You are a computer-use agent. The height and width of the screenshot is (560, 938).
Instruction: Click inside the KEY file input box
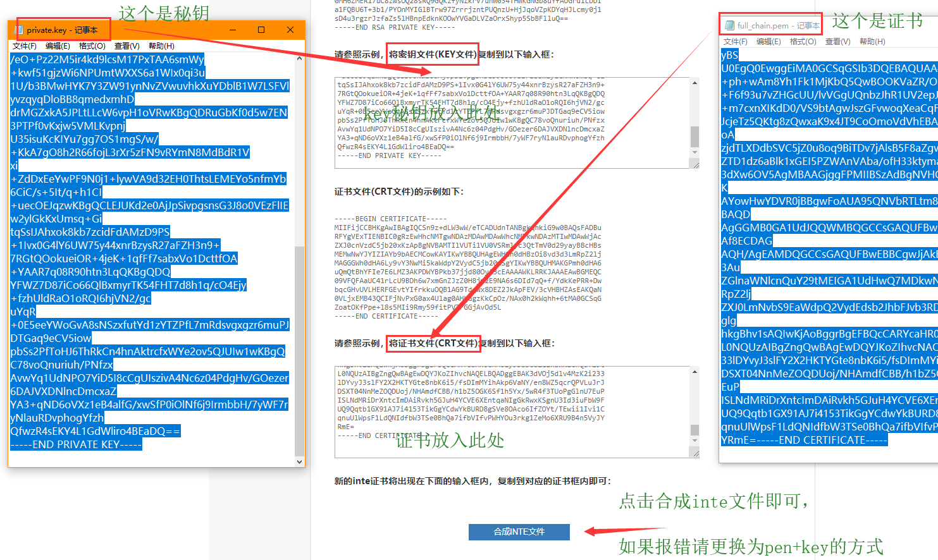[512, 123]
